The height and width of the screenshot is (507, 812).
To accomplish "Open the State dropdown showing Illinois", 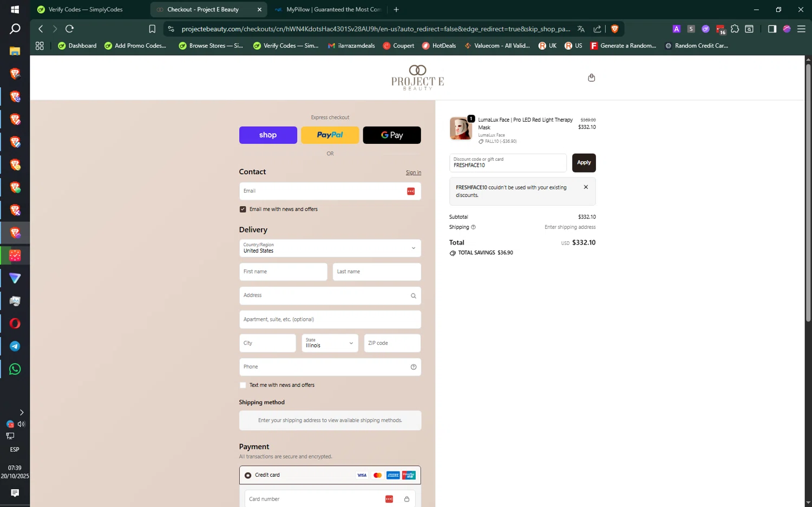I will pos(330,343).
